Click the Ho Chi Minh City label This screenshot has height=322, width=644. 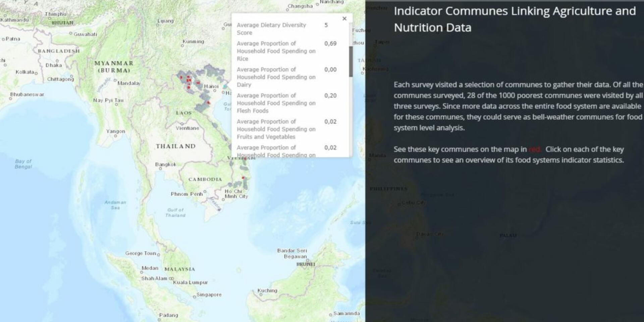click(236, 194)
